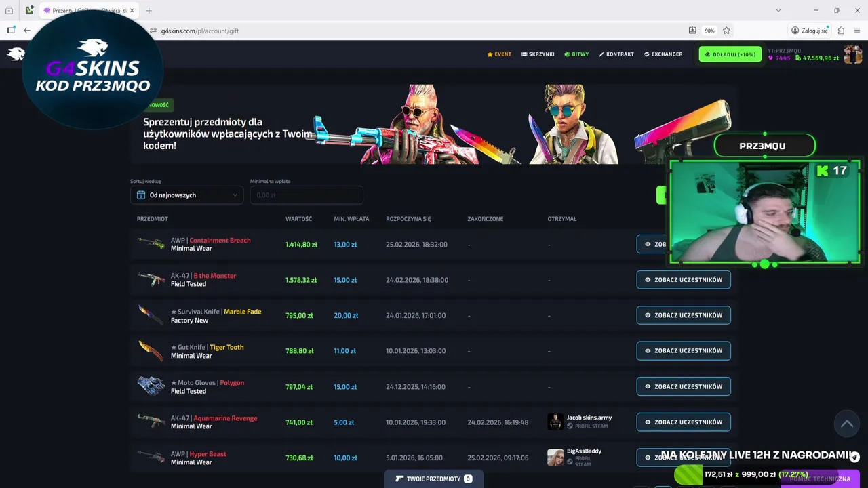Expand the list-all-tabs chevron
Viewport: 868px width, 488px height.
[778, 10]
